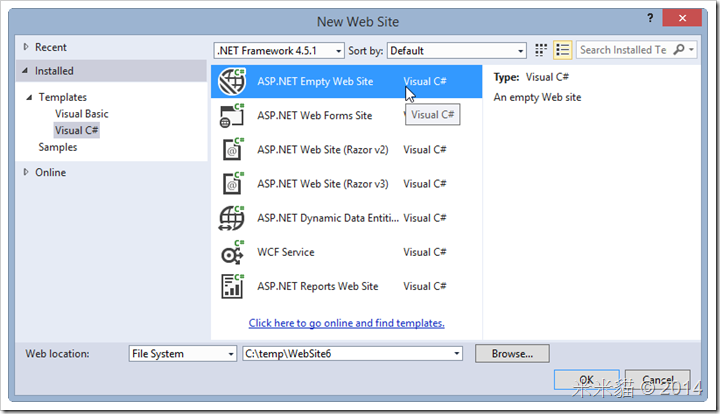This screenshot has width=720, height=414.
Task: Select Visual C# under Templates
Action: 76,130
